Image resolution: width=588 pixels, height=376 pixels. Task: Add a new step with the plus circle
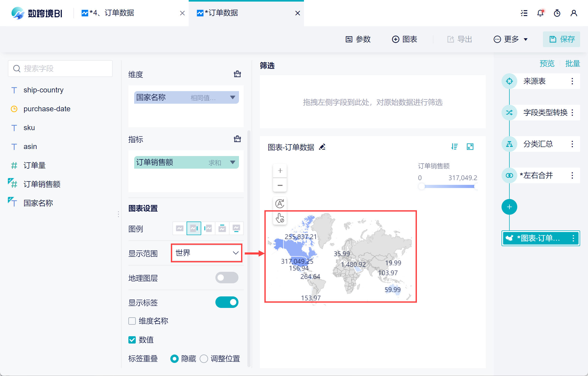tap(509, 207)
